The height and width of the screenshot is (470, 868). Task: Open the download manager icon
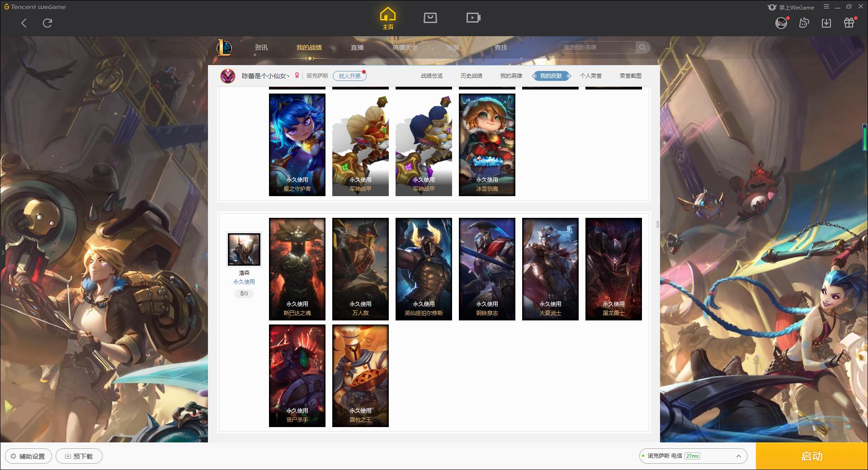pyautogui.click(x=826, y=23)
